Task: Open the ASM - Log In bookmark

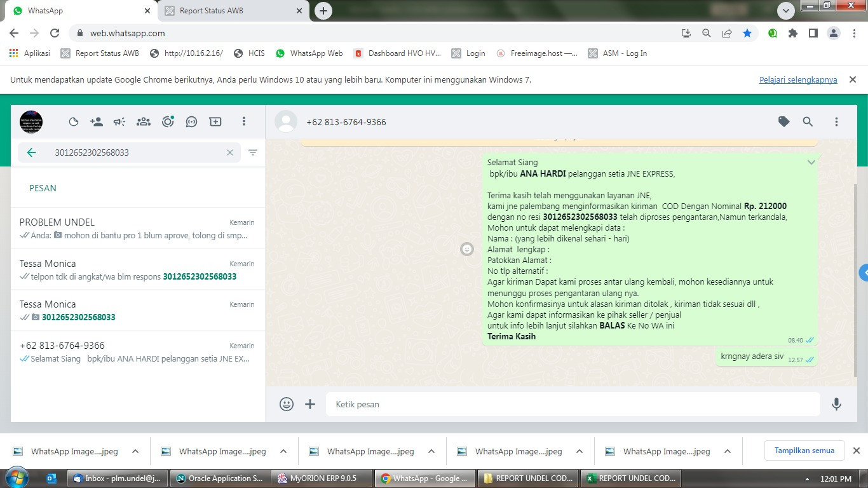Action: tap(618, 53)
